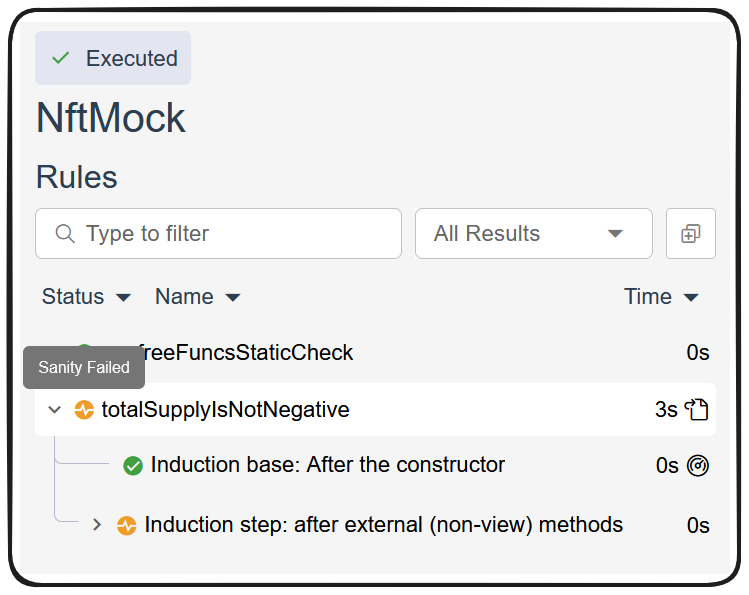Select the totalSupplyIsNotNegative rule
This screenshot has height=595, width=749.
point(225,410)
